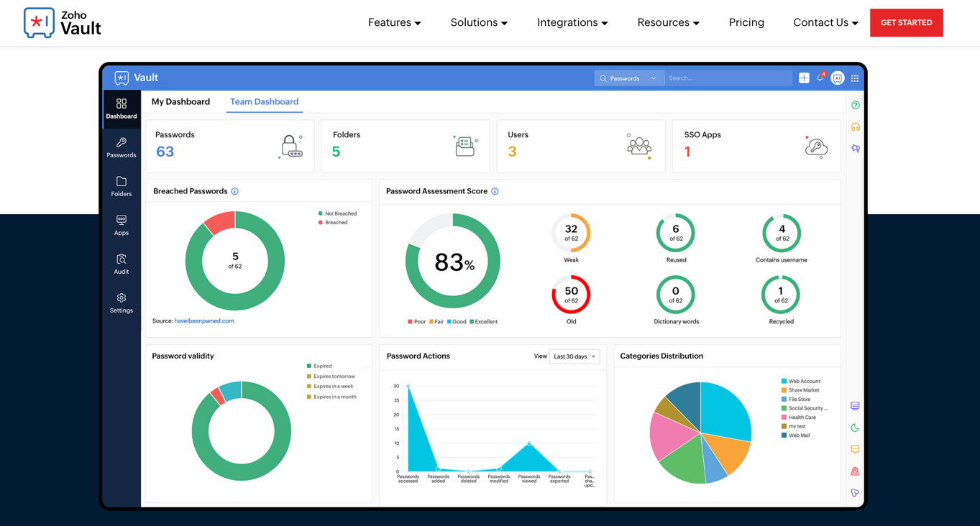Click the green help question mark icon

coord(856,105)
